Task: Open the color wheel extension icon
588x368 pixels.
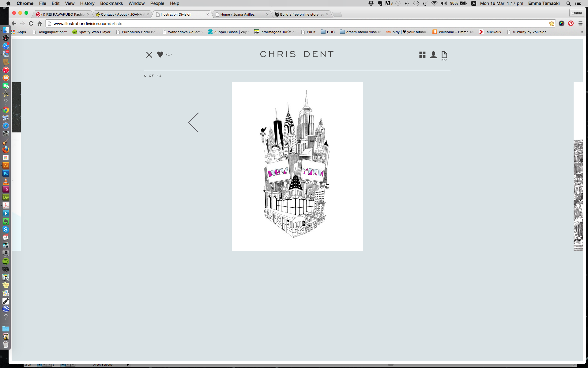Action: (561, 24)
